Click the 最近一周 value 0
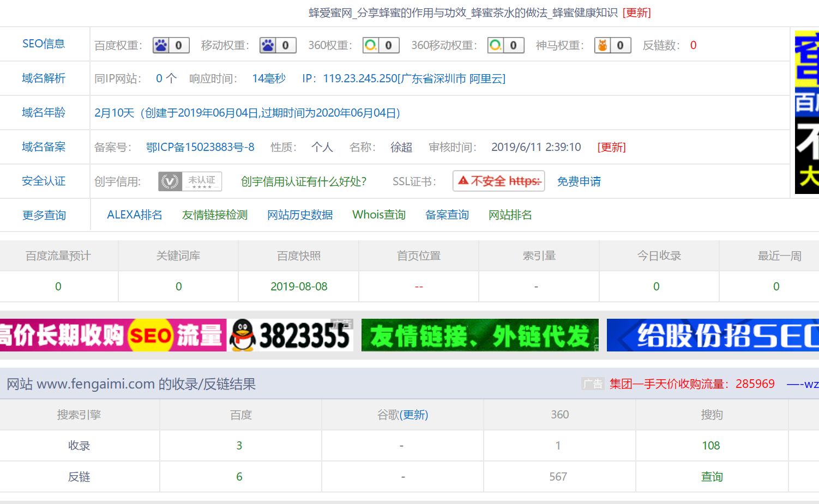This screenshot has height=504, width=819. pyautogui.click(x=776, y=287)
